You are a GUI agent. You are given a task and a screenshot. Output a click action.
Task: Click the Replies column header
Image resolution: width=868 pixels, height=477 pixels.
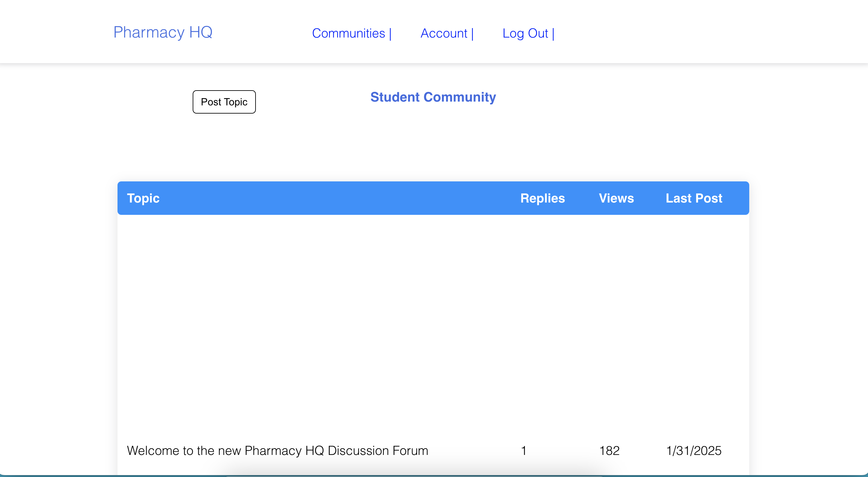pyautogui.click(x=543, y=198)
